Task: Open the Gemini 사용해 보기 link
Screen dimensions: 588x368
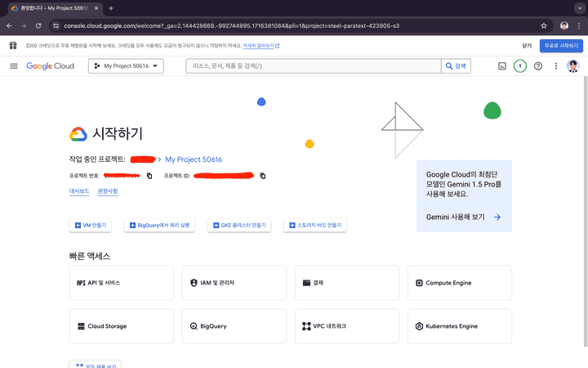Action: 463,218
